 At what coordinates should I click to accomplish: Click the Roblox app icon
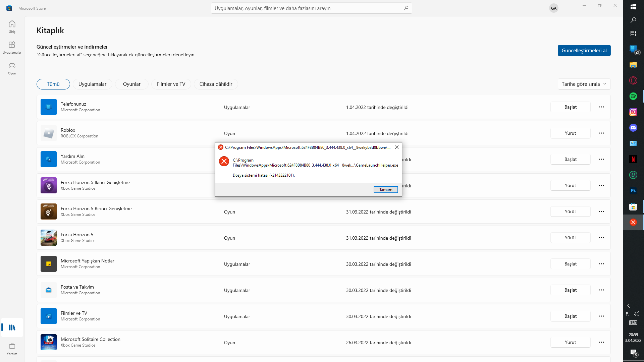coord(49,133)
